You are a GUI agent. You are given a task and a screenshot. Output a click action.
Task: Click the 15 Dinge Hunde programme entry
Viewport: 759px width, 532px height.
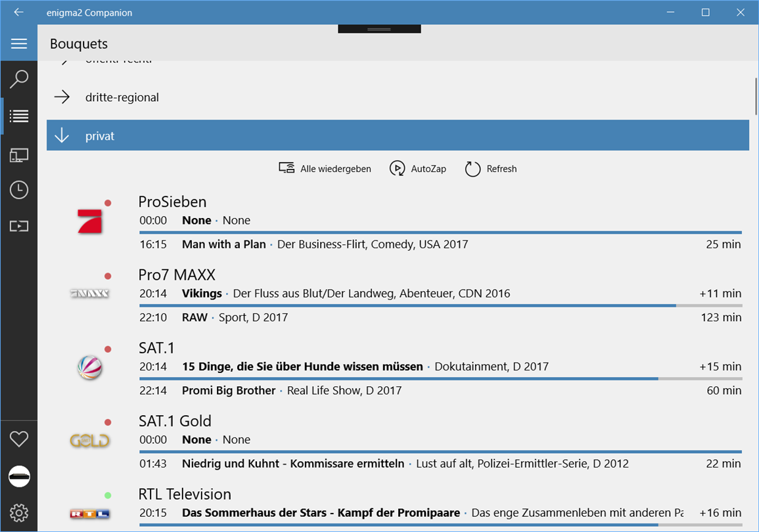coord(440,366)
